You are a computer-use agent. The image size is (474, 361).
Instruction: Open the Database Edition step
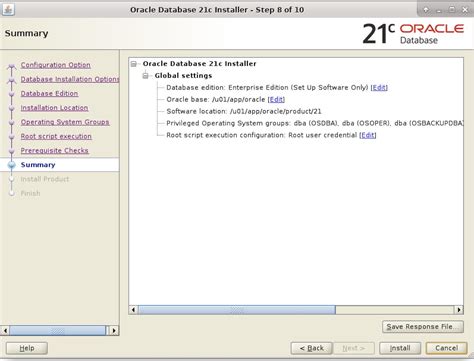pyautogui.click(x=49, y=94)
